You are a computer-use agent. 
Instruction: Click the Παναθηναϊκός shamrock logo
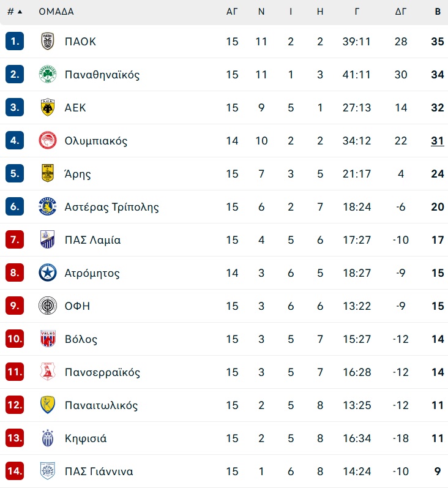48,74
